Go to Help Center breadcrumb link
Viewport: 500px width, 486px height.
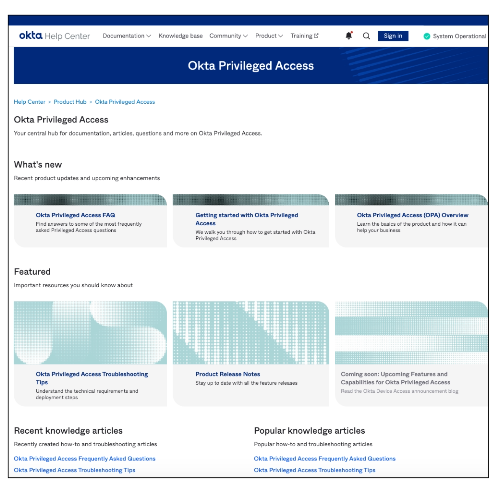(29, 102)
